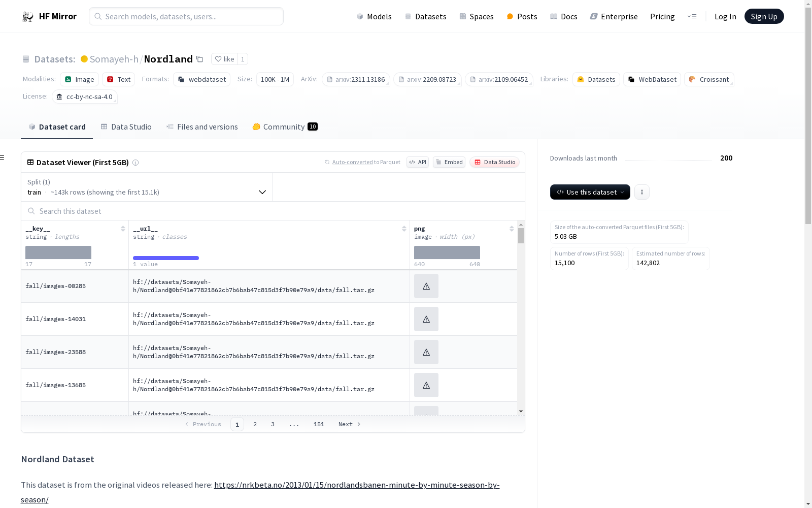Image resolution: width=812 pixels, height=508 pixels.
Task: Open Enterprise in the top navigation
Action: pos(614,17)
